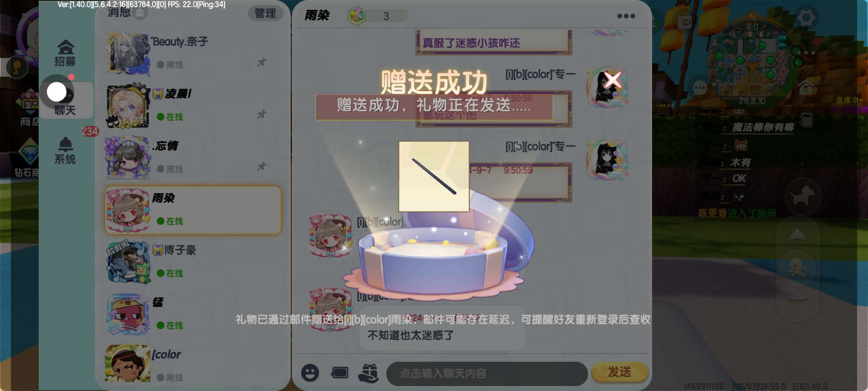This screenshot has width=868, height=391.
Task: Select the 猛 friend chat entry
Action: (193, 314)
